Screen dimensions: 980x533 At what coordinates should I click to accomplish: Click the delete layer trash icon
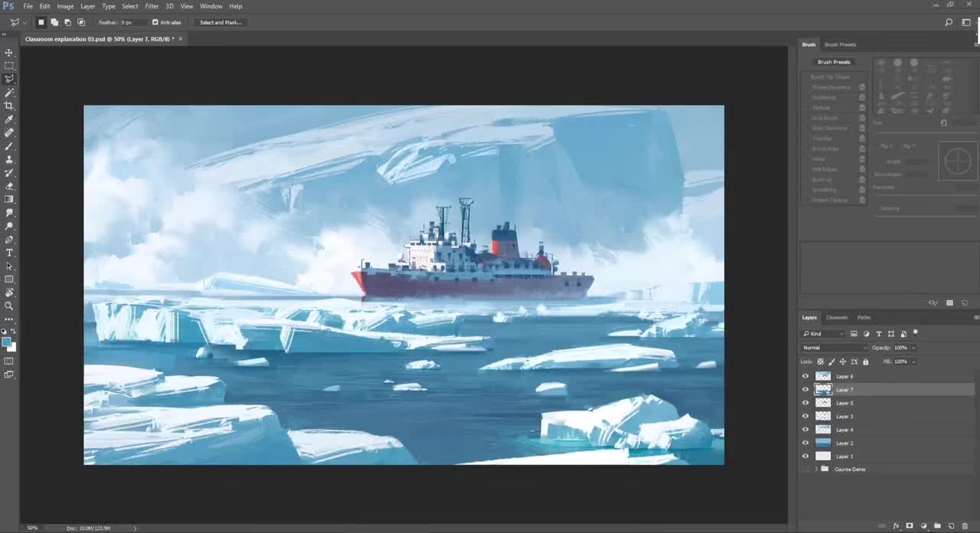(965, 526)
